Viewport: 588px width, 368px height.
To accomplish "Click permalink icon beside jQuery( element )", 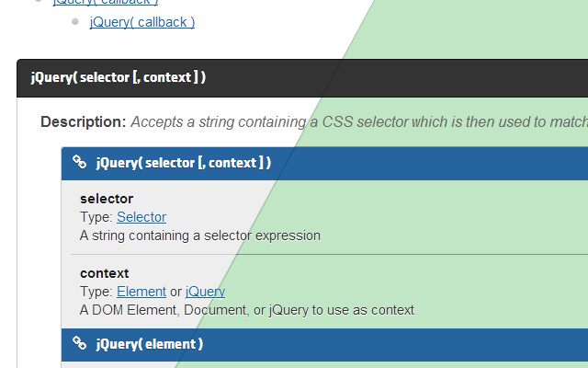I will tap(80, 344).
